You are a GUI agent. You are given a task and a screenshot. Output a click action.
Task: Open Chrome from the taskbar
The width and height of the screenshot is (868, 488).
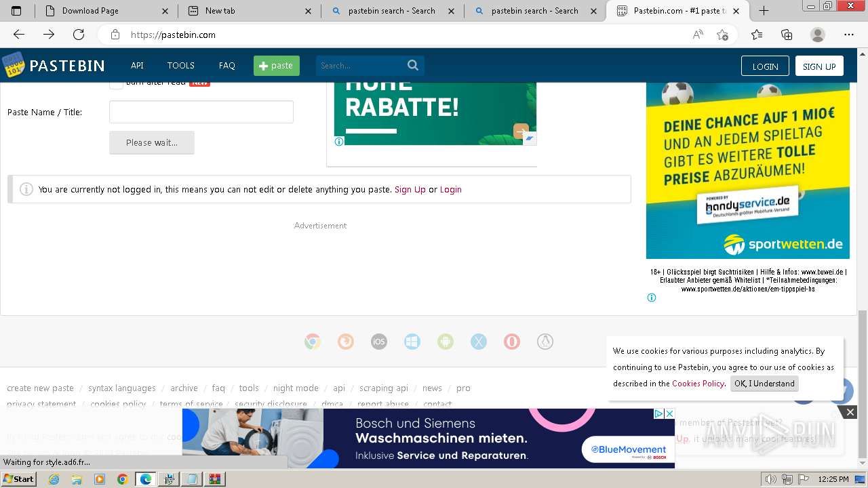tap(122, 479)
